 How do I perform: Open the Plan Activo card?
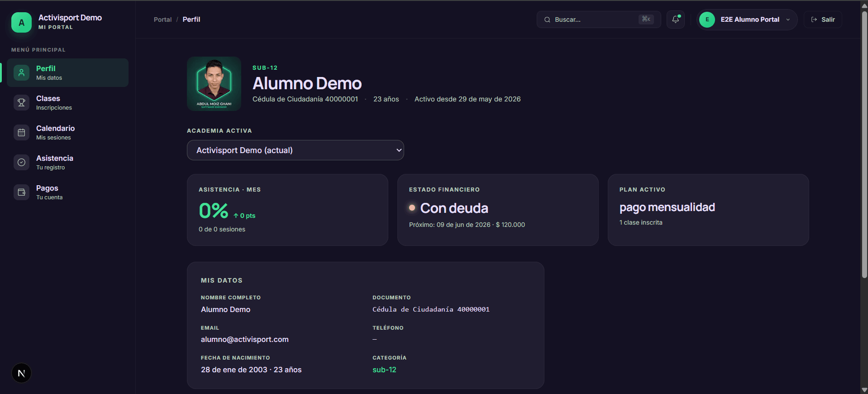pos(708,210)
